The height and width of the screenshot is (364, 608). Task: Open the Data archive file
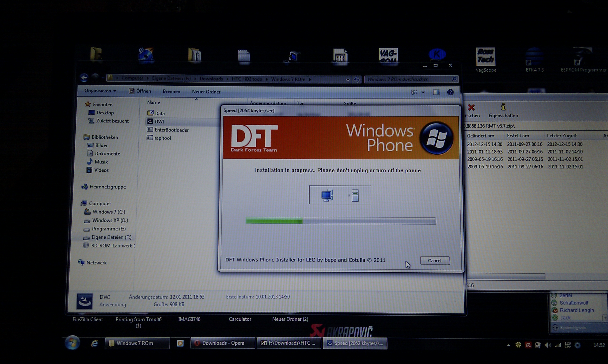[160, 113]
